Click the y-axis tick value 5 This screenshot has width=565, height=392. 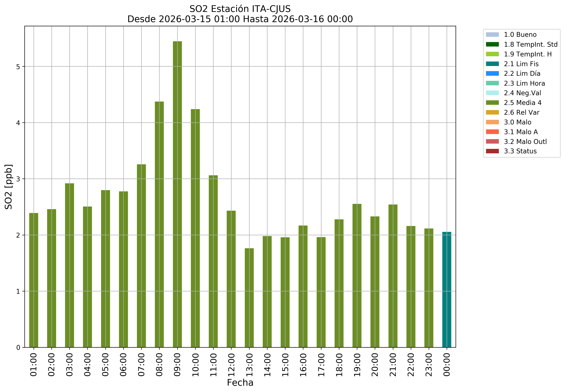click(18, 67)
